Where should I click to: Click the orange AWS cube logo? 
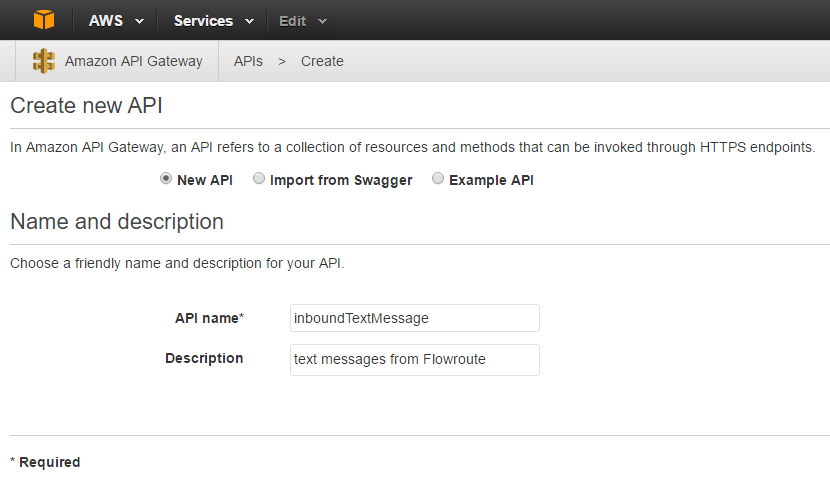tap(44, 20)
